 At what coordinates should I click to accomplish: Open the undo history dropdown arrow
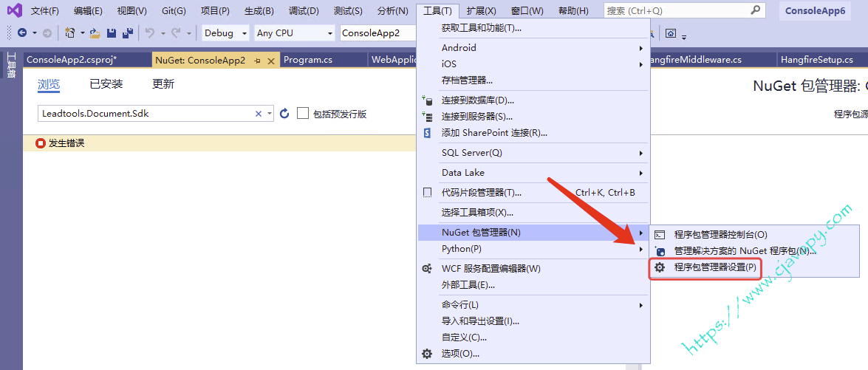(163, 33)
